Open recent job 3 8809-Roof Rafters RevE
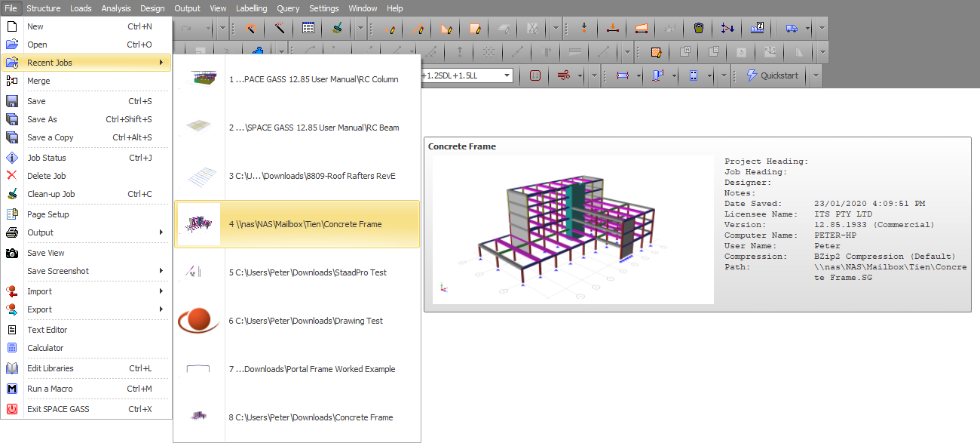 click(x=297, y=176)
